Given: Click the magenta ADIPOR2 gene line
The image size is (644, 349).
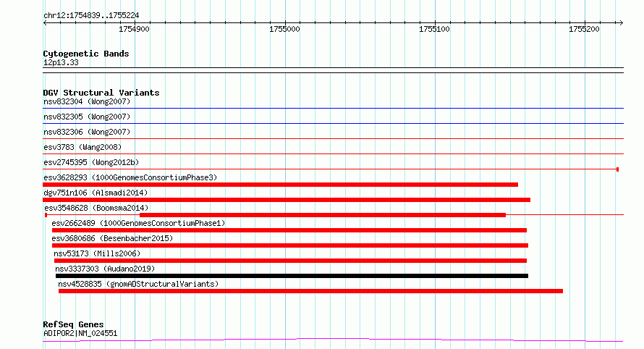Looking at the screenshot, I should tap(333, 340).
